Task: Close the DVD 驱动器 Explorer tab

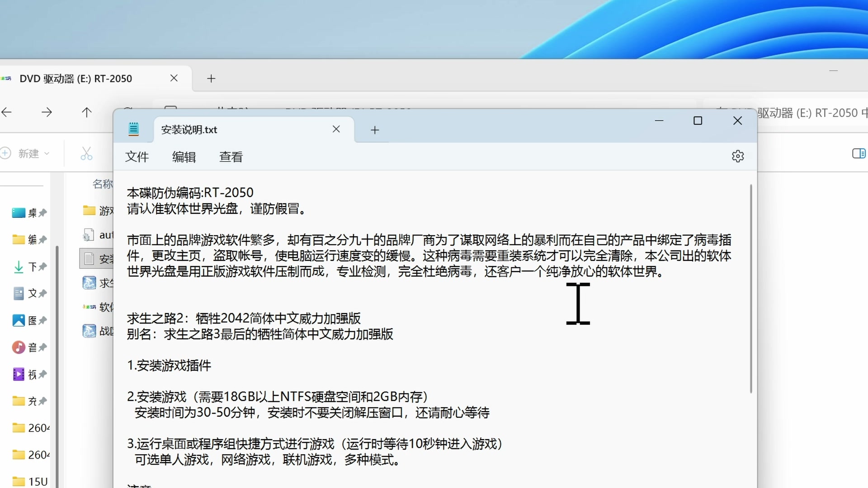Action: coord(174,78)
